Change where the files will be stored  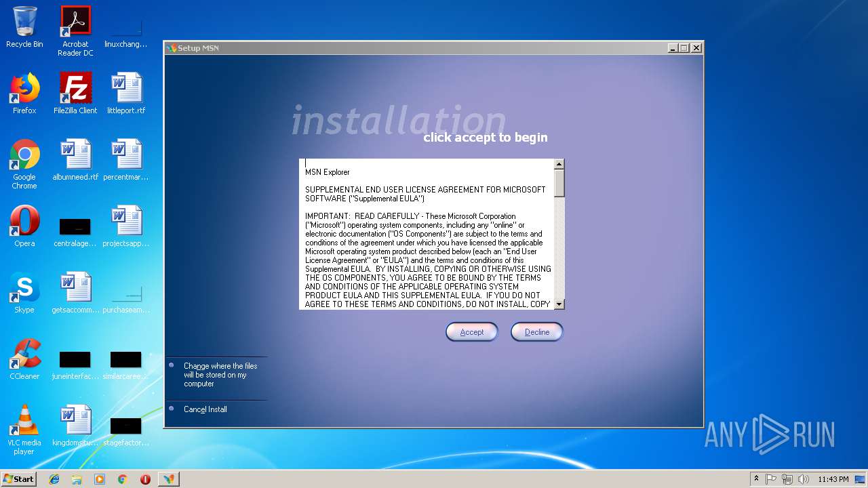coord(220,375)
